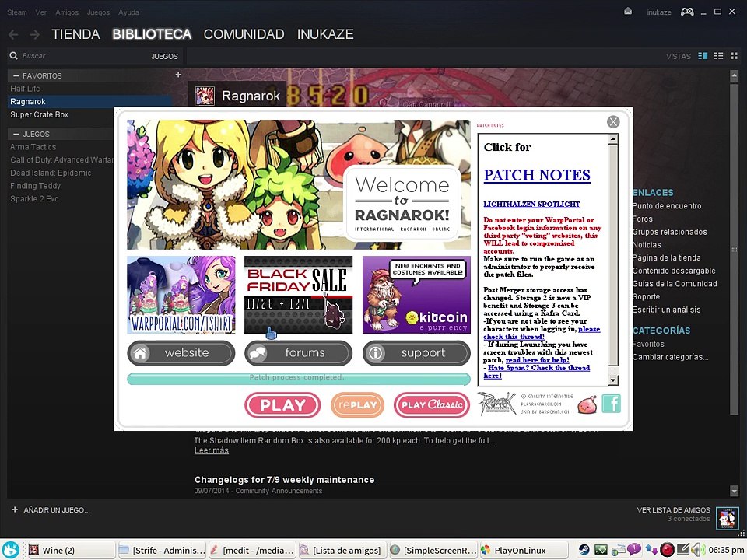Switch to list view icon

tap(718, 56)
